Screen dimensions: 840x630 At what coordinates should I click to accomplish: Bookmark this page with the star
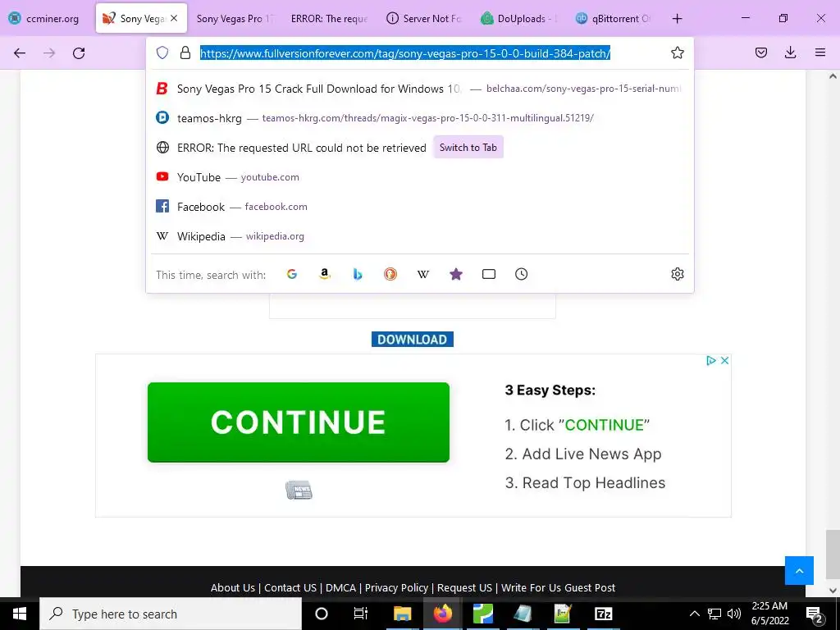tap(677, 52)
